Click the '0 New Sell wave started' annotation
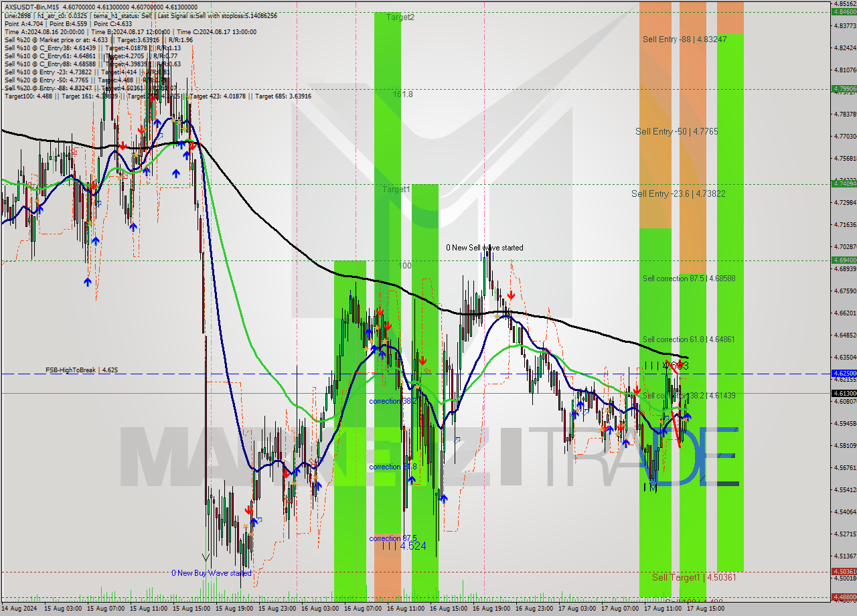This screenshot has width=857, height=616. [x=485, y=248]
